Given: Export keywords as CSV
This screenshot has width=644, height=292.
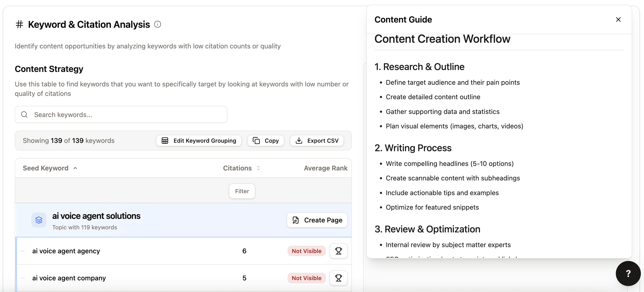Looking at the screenshot, I should coord(317,141).
